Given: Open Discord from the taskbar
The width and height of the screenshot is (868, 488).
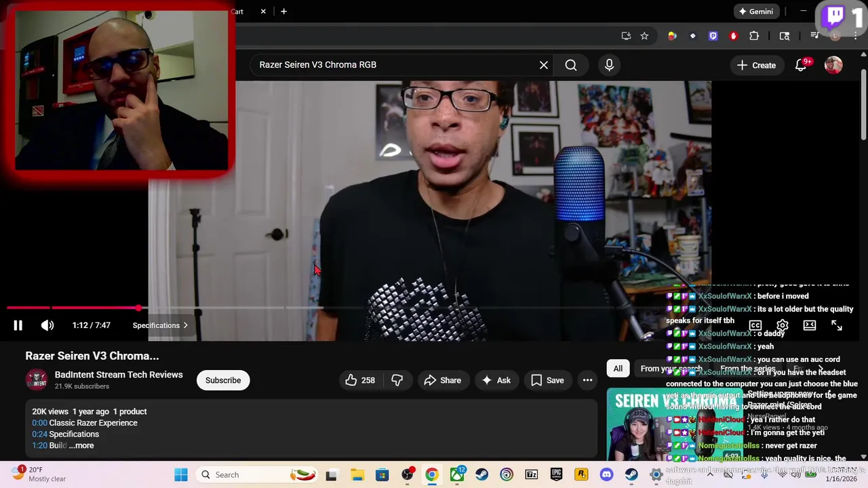Looking at the screenshot, I should (606, 475).
